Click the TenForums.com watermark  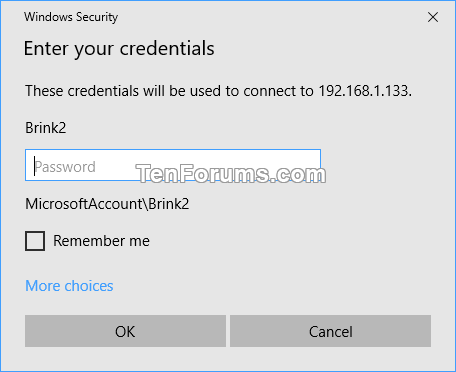point(231,174)
